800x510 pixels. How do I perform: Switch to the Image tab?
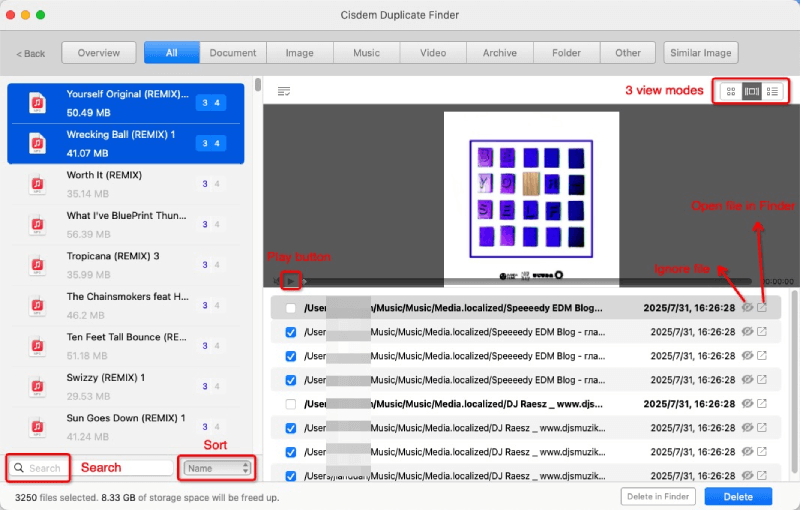[x=299, y=53]
